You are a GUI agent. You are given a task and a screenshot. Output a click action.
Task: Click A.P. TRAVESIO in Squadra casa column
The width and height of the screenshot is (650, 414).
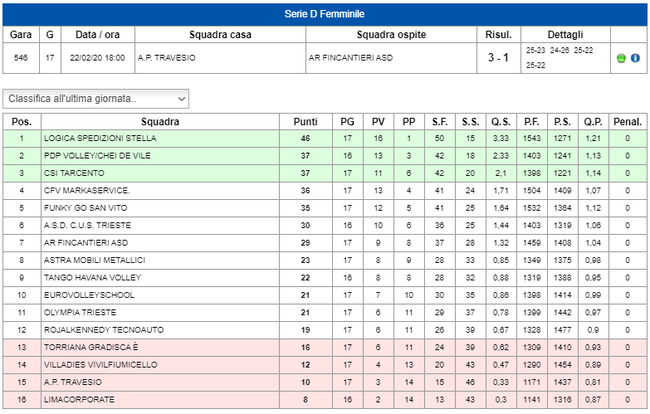(167, 58)
